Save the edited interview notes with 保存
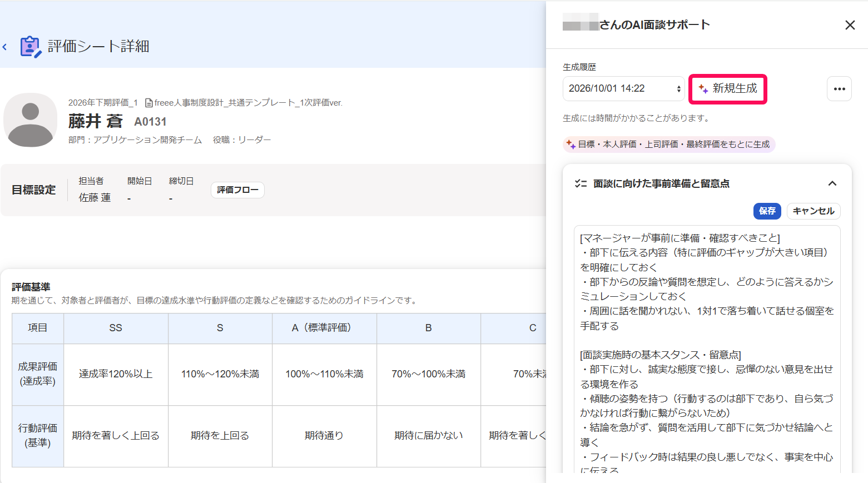This screenshot has width=868, height=483. point(767,211)
